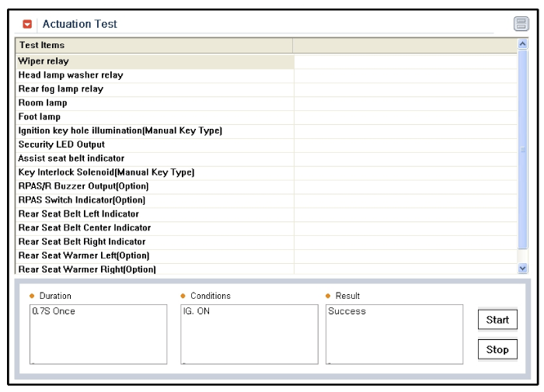Click inside the Duration text box
The height and width of the screenshot is (392, 544).
(x=98, y=334)
